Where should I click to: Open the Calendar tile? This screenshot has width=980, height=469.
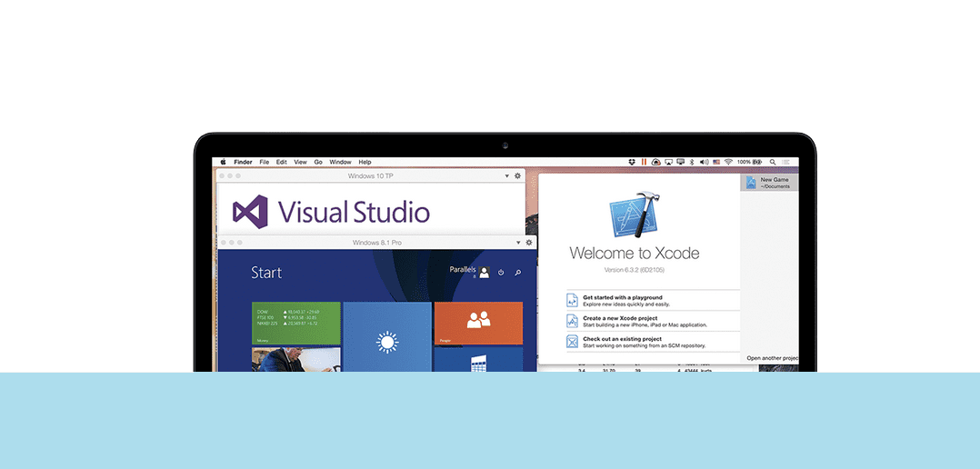[x=479, y=360]
